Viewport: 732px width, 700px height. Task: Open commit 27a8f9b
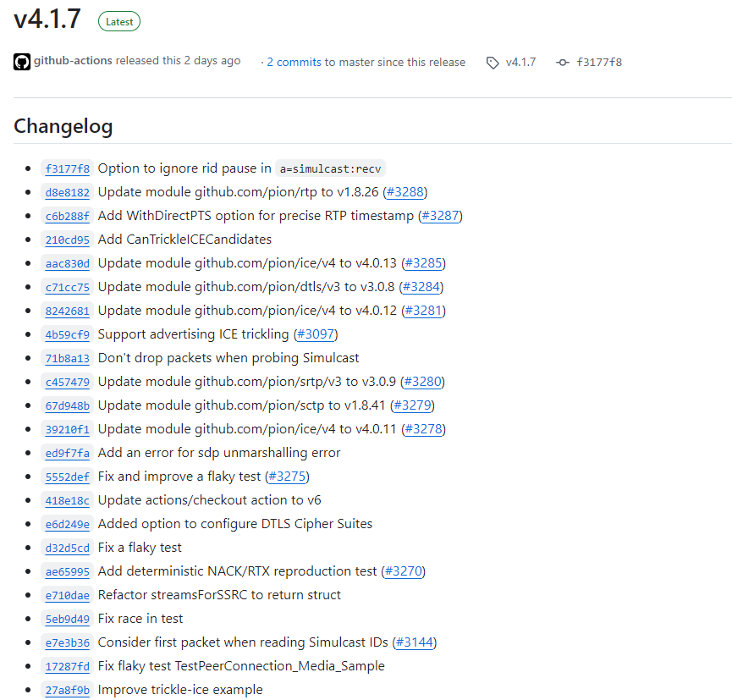tap(67, 691)
